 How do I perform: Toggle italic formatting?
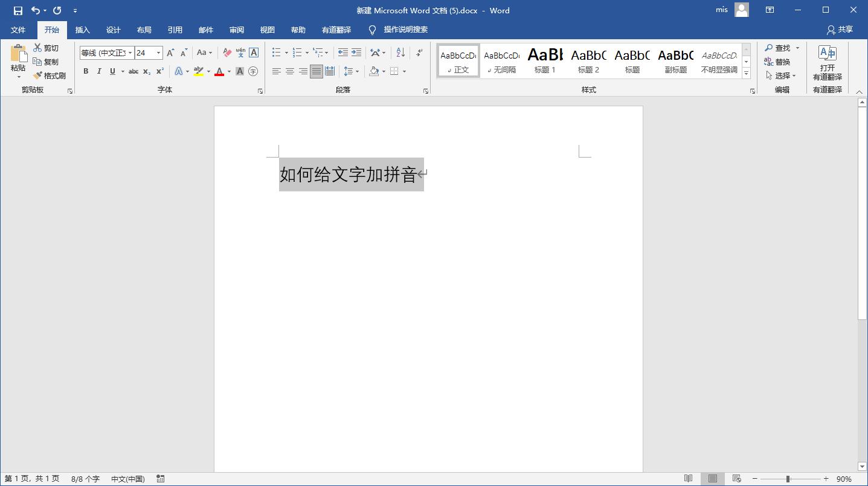click(x=99, y=71)
